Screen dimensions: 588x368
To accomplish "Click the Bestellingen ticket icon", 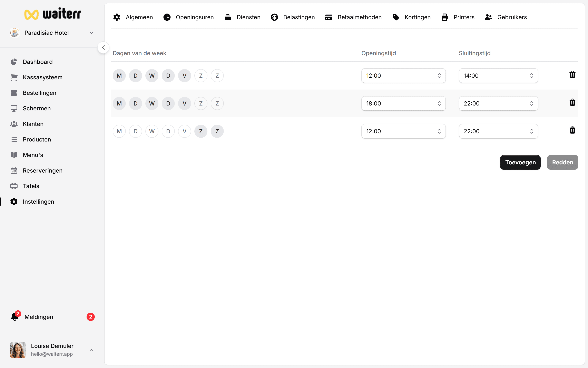I will 14,93.
